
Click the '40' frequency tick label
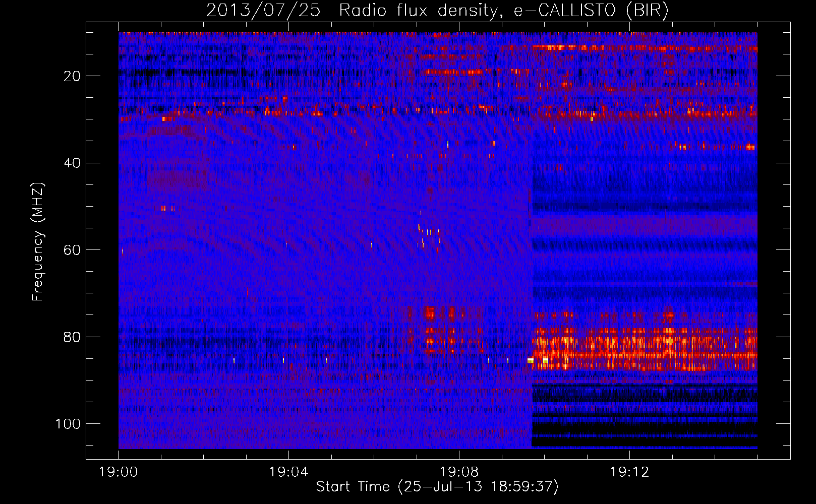[x=72, y=163]
